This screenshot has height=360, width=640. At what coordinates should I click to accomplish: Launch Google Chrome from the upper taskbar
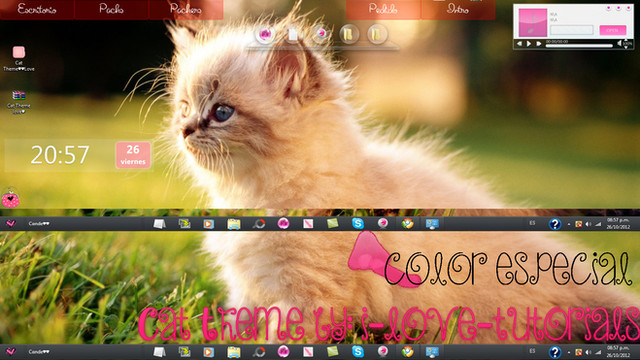tap(407, 223)
